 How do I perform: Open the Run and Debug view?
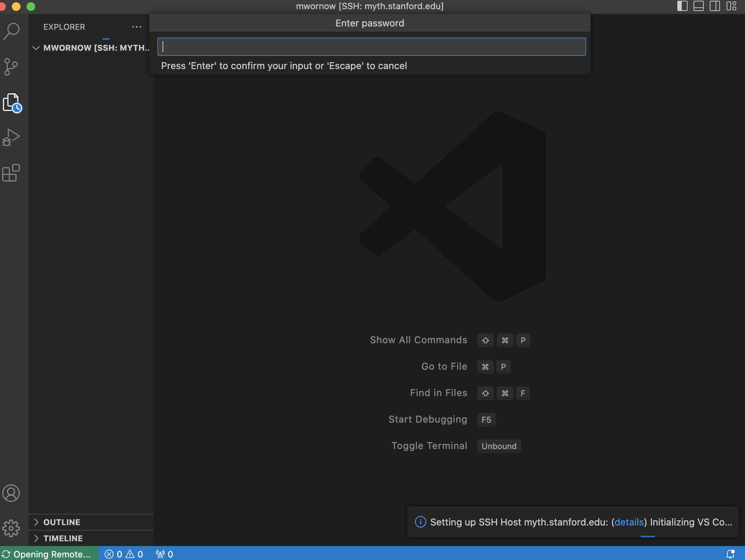point(11,138)
